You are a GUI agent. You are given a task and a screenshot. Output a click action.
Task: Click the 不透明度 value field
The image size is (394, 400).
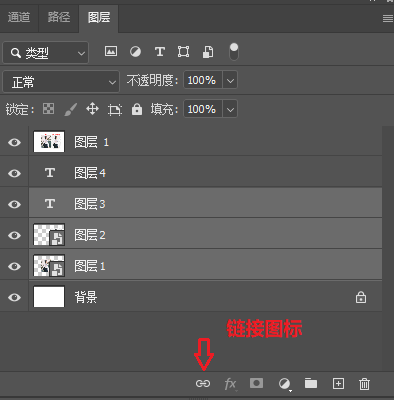click(x=203, y=80)
